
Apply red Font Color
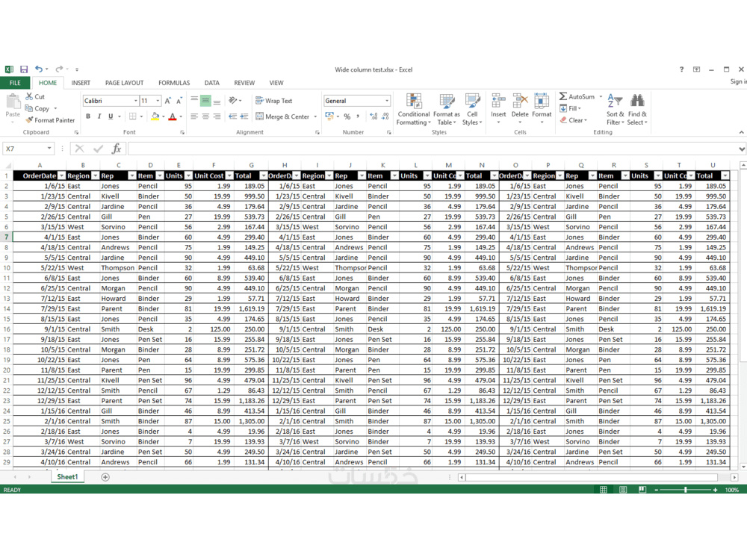pos(173,116)
